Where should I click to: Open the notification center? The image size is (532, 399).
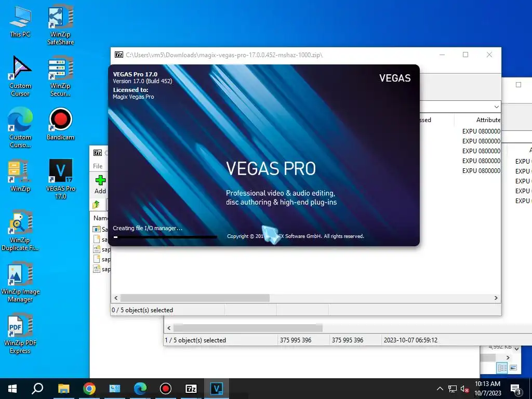[x=516, y=389]
